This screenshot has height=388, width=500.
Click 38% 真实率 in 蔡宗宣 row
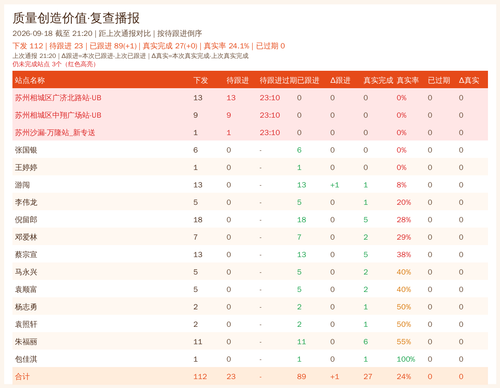click(404, 255)
